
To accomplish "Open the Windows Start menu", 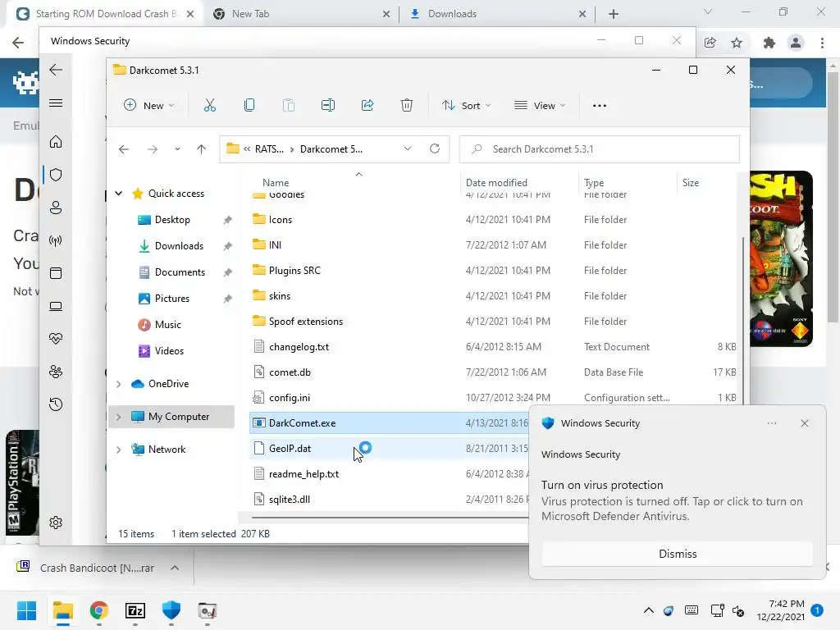I will click(x=26, y=610).
